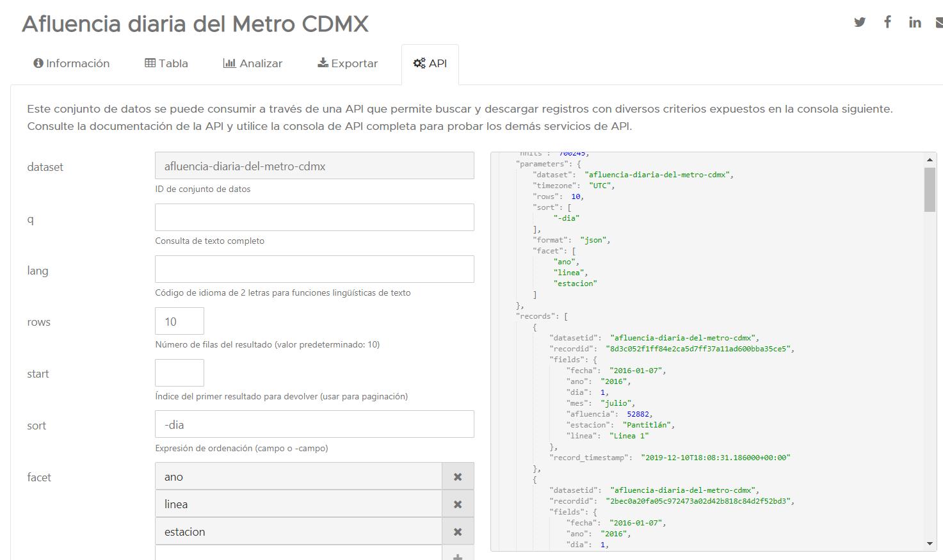Click the "json" format value
The width and height of the screenshot is (943, 560).
tap(593, 240)
